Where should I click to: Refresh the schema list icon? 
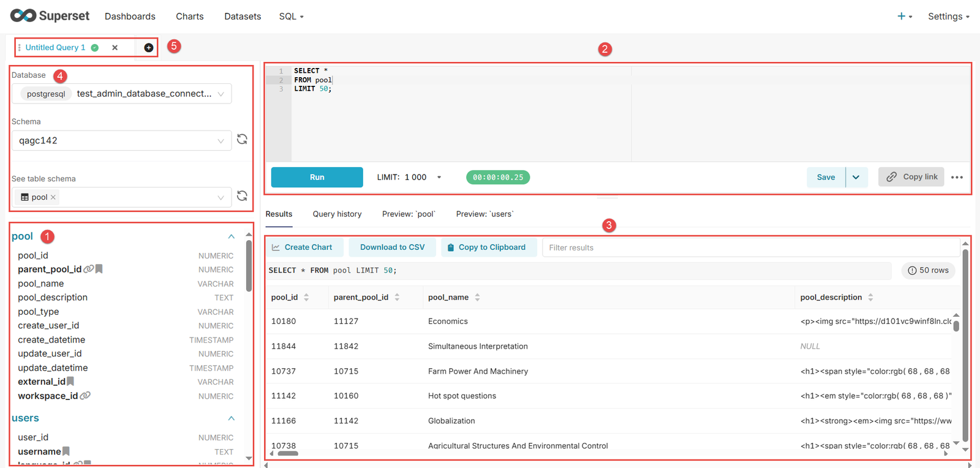pos(242,140)
